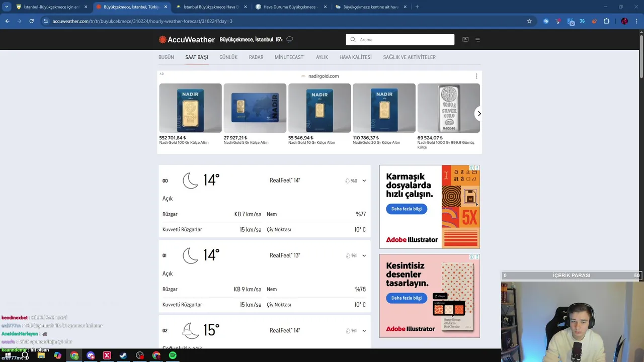Click the Çiy Noktası 10° C value for hour 01
644x362 pixels.
click(x=360, y=305)
